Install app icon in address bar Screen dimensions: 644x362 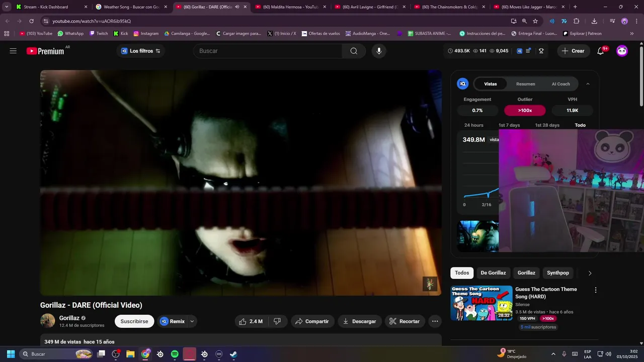(x=513, y=21)
